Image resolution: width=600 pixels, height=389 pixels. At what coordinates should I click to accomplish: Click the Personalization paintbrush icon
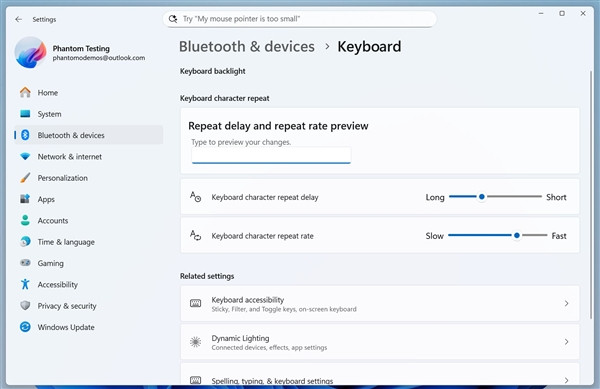pos(25,178)
